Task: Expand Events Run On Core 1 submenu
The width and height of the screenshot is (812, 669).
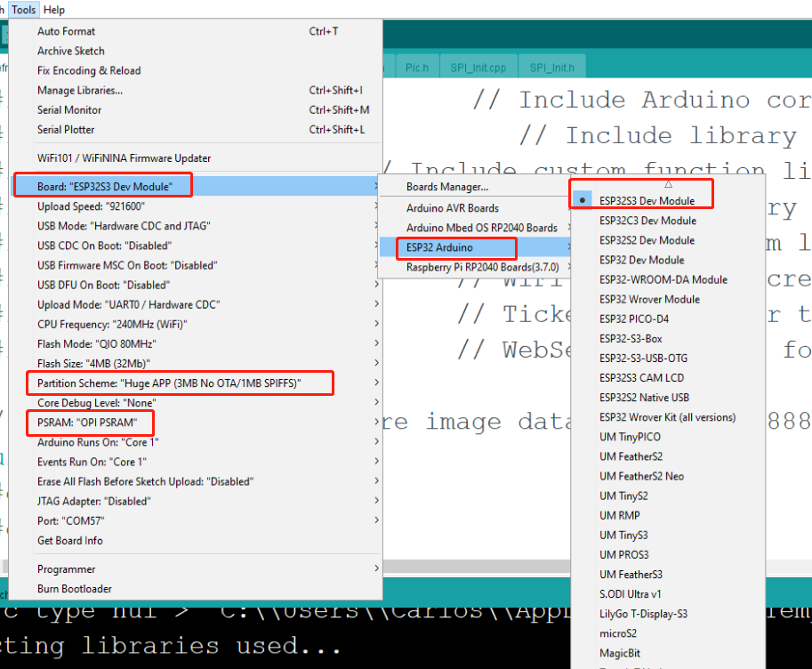Action: pyautogui.click(x=196, y=462)
